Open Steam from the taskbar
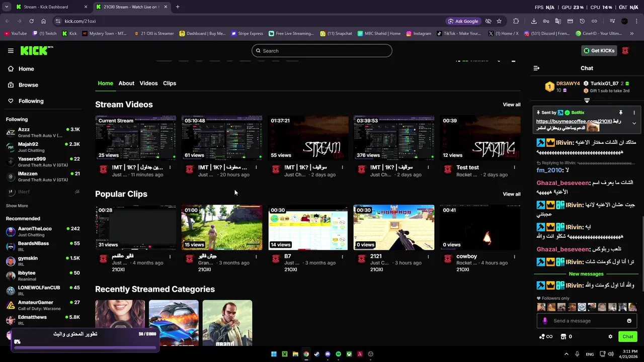644x362 pixels. [316, 354]
